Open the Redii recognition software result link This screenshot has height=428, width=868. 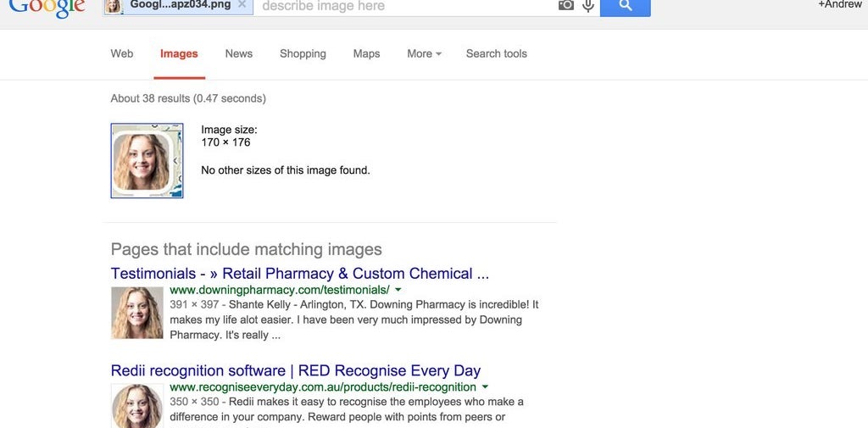click(x=296, y=370)
